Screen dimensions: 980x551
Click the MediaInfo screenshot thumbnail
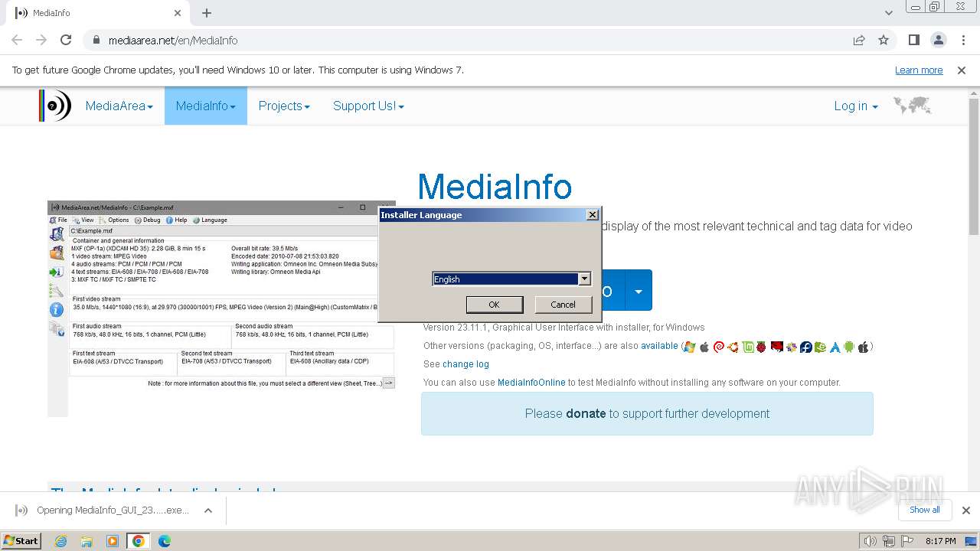(x=221, y=308)
